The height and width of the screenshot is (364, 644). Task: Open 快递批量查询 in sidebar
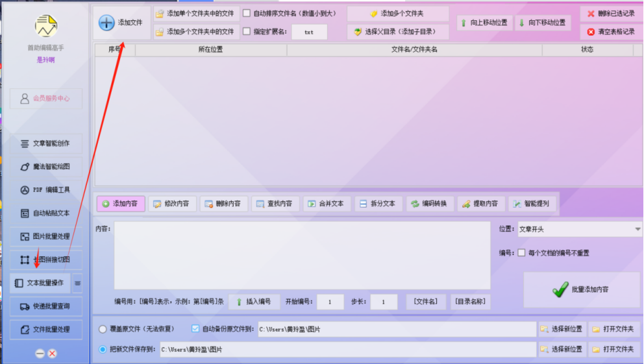click(x=46, y=306)
